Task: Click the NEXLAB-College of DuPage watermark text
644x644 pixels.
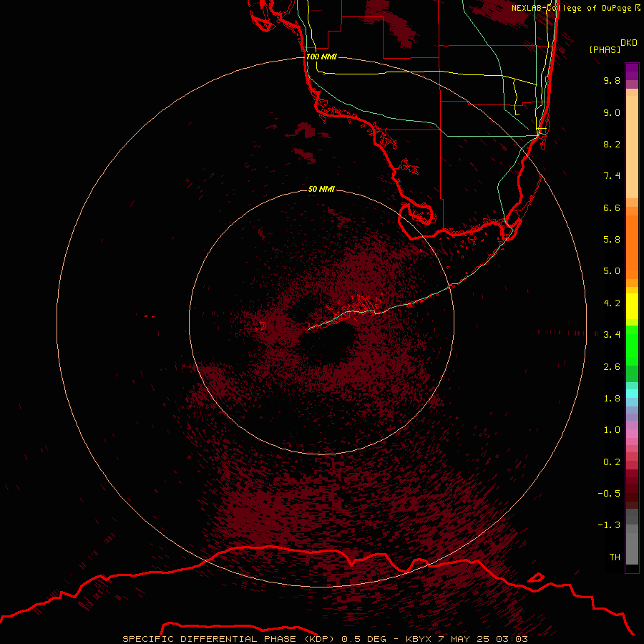Action: pos(575,8)
